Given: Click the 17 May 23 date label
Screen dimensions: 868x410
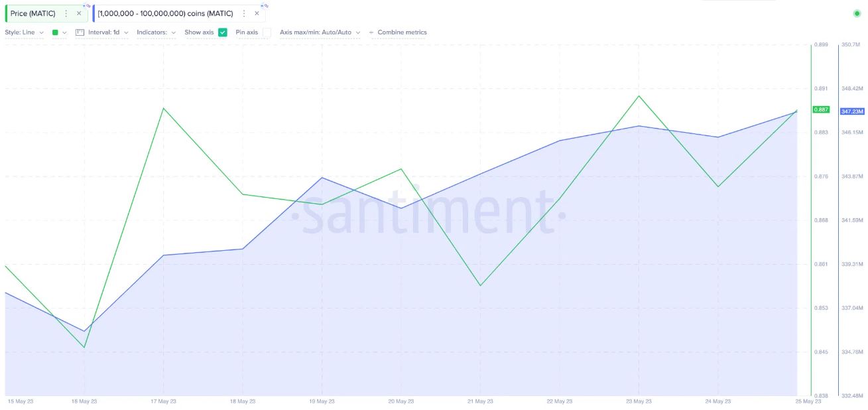Looking at the screenshot, I should point(164,401).
